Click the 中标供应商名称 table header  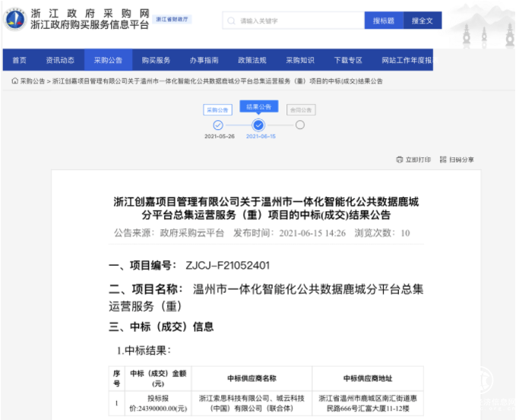pyautogui.click(x=252, y=378)
